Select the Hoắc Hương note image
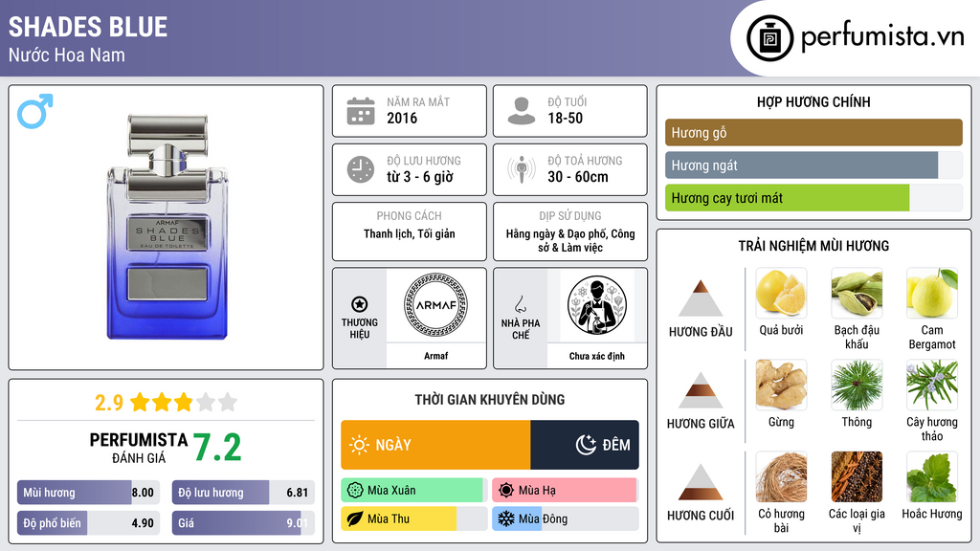Viewport: 980px width, 551px height. [932, 476]
